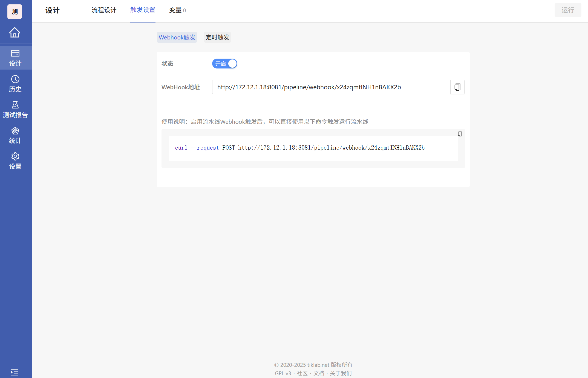Click the 测 project avatar icon
Image resolution: width=588 pixels, height=378 pixels.
[15, 12]
